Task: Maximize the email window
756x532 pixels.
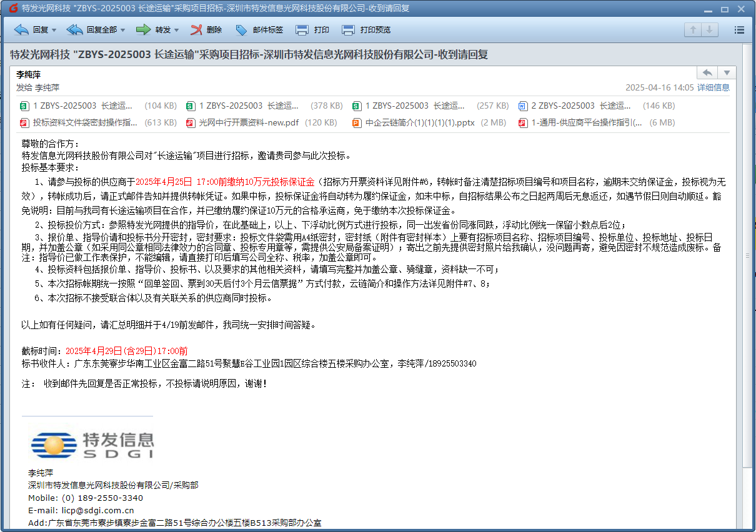Action: [725, 9]
